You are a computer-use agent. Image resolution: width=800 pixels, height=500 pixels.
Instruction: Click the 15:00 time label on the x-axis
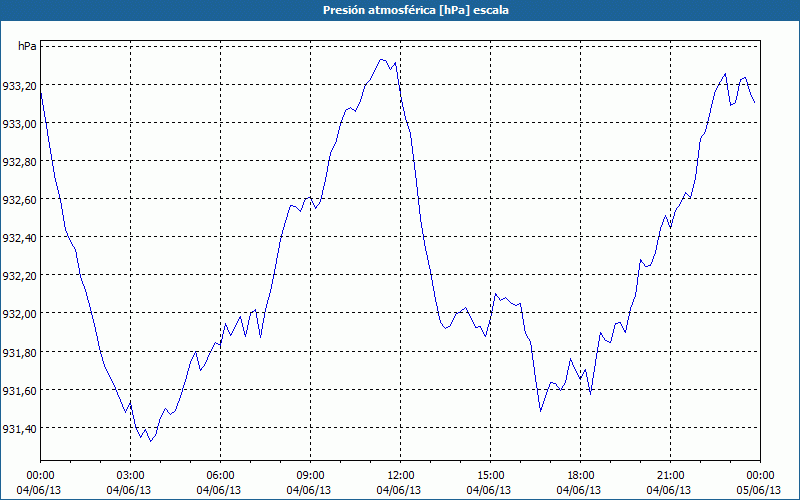(490, 476)
